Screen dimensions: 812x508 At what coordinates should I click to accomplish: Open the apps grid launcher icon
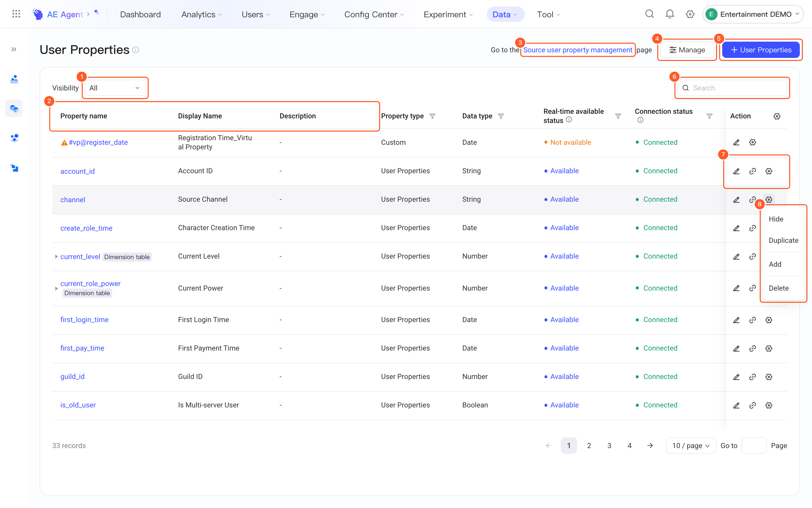point(16,14)
